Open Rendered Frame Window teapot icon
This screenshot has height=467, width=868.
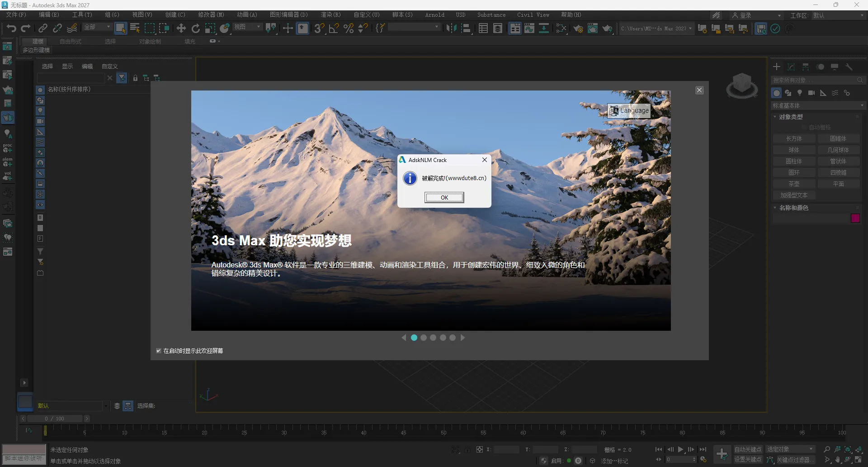pos(593,29)
